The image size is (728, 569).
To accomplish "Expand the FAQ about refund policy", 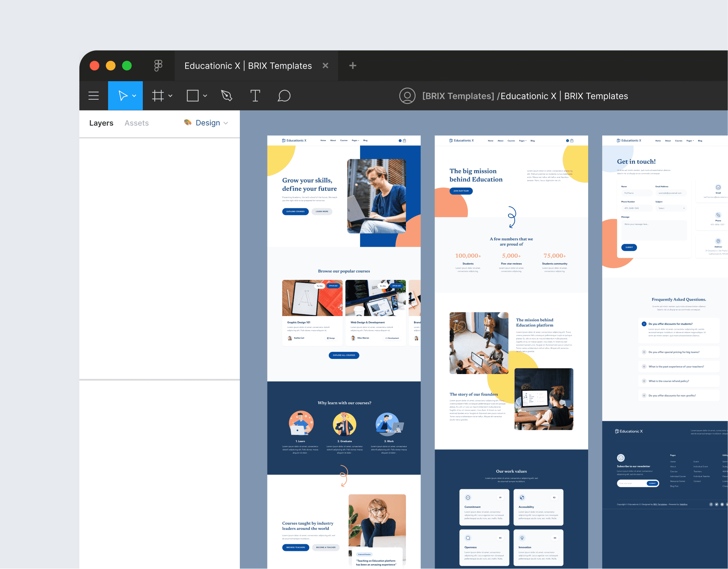I will tap(644, 381).
